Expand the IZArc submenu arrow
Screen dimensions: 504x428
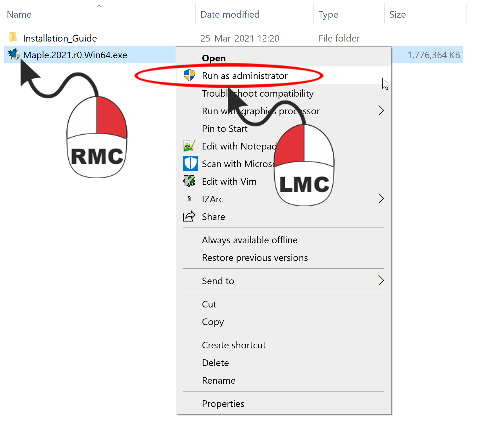(381, 199)
